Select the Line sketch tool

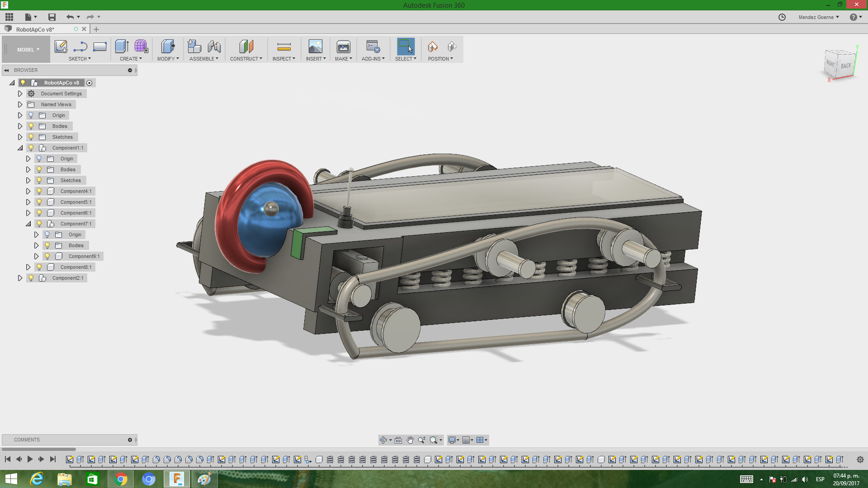coord(80,47)
